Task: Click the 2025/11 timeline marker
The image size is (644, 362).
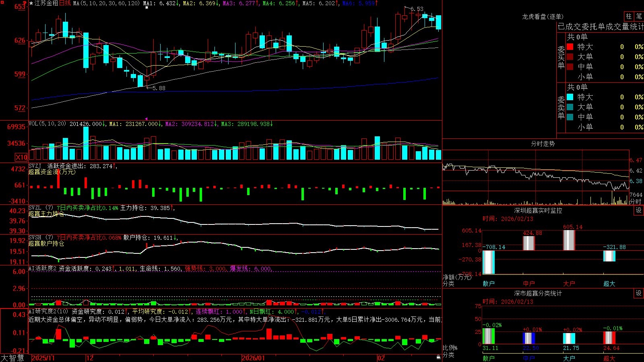Action: click(43, 358)
